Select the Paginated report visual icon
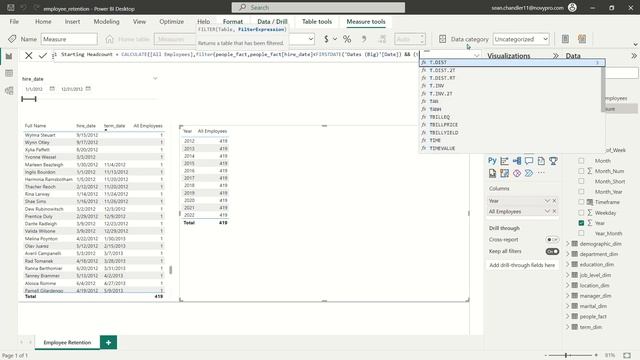This screenshot has width=640, height=360. (492, 173)
